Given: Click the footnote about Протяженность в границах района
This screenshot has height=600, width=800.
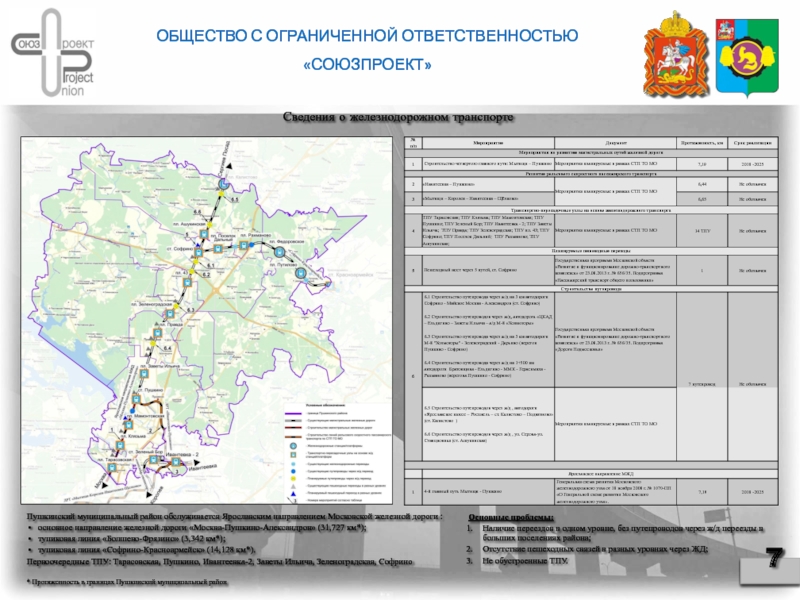Looking at the screenshot, I should [127, 582].
